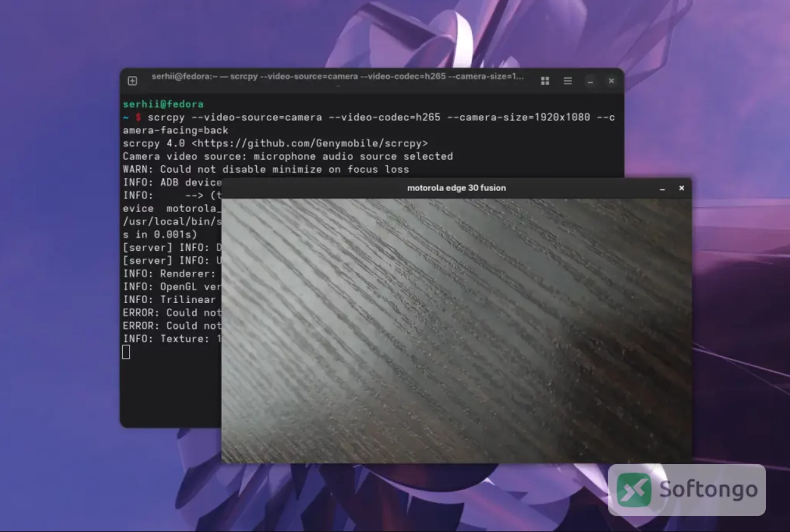The width and height of the screenshot is (790, 532).
Task: Click the second ERROR: Could not line
Action: click(172, 326)
